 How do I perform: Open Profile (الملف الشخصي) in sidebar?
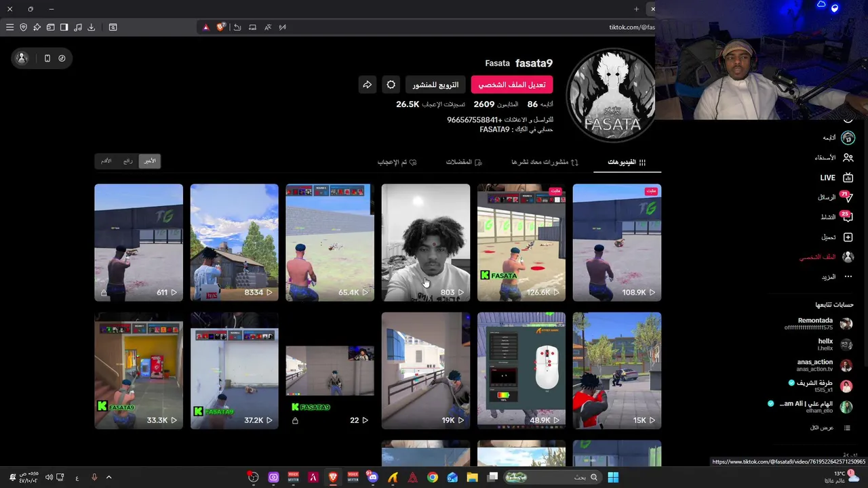point(826,257)
